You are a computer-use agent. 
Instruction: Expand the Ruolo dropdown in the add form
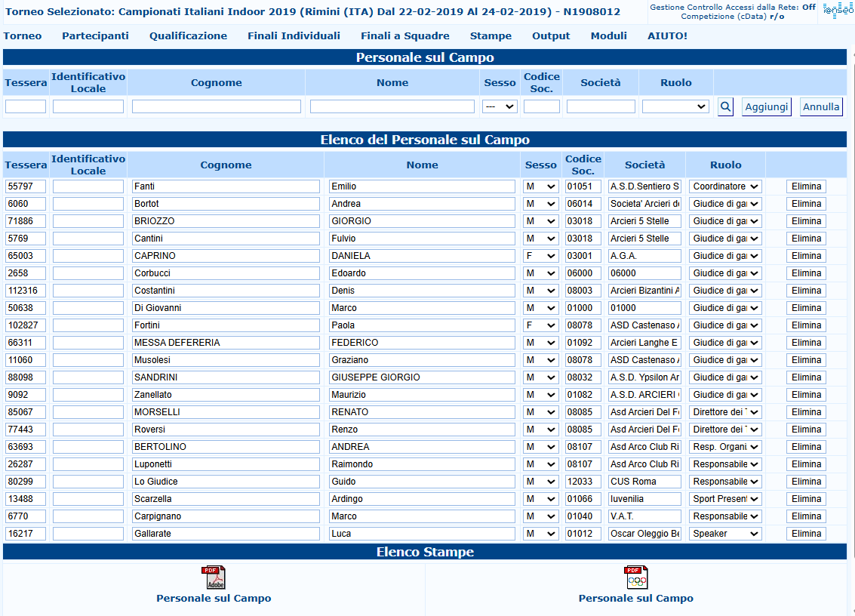click(675, 107)
